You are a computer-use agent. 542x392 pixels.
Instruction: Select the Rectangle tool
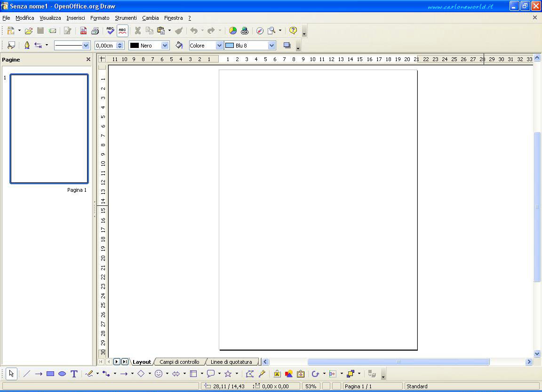click(x=50, y=374)
